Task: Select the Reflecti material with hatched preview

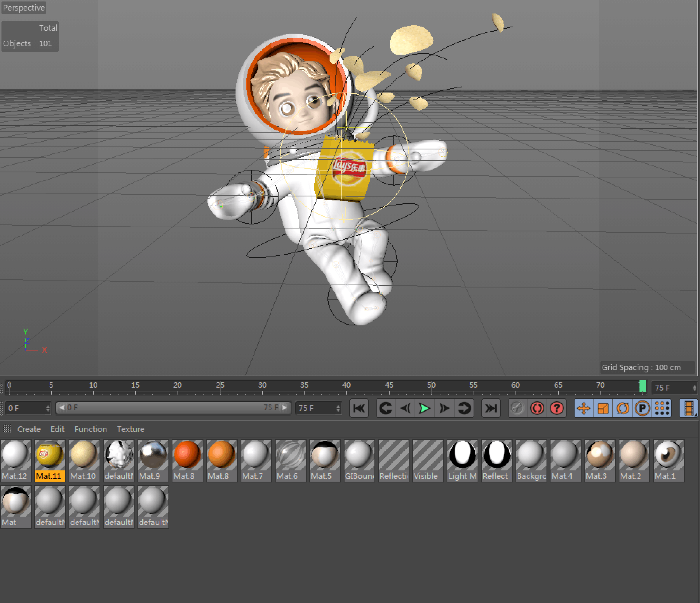Action: (x=394, y=461)
